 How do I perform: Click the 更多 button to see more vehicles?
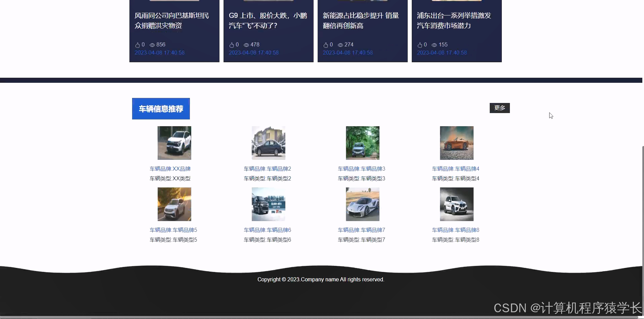click(x=500, y=108)
